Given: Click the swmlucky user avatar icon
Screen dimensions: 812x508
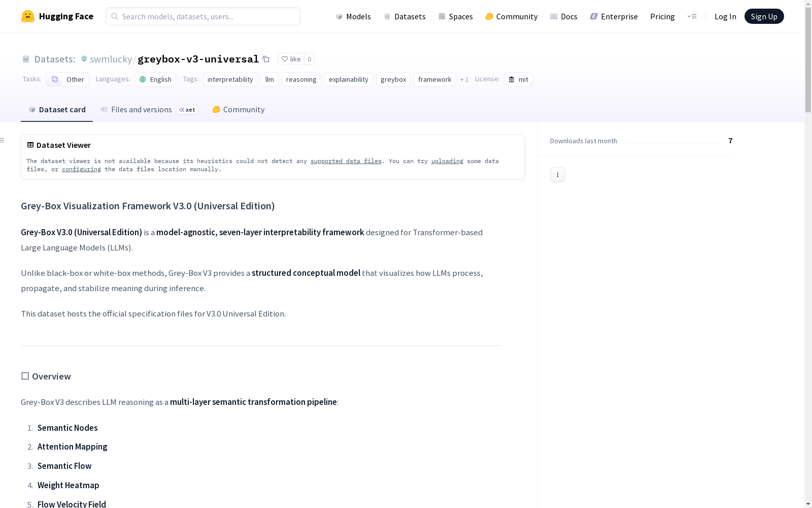Looking at the screenshot, I should [84, 59].
